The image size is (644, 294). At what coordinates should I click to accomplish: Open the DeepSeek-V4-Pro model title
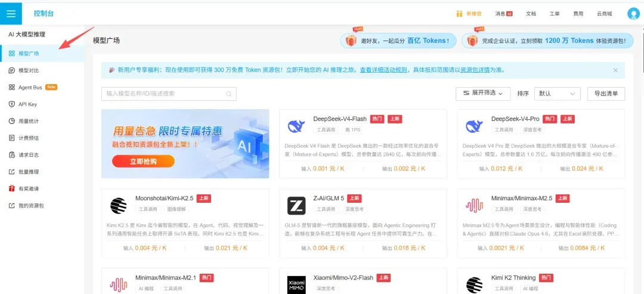coord(515,119)
